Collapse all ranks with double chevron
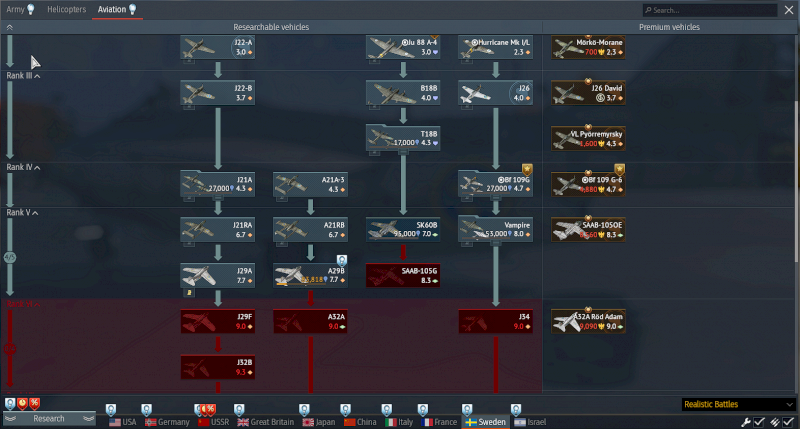The height and width of the screenshot is (429, 800). tap(9, 27)
